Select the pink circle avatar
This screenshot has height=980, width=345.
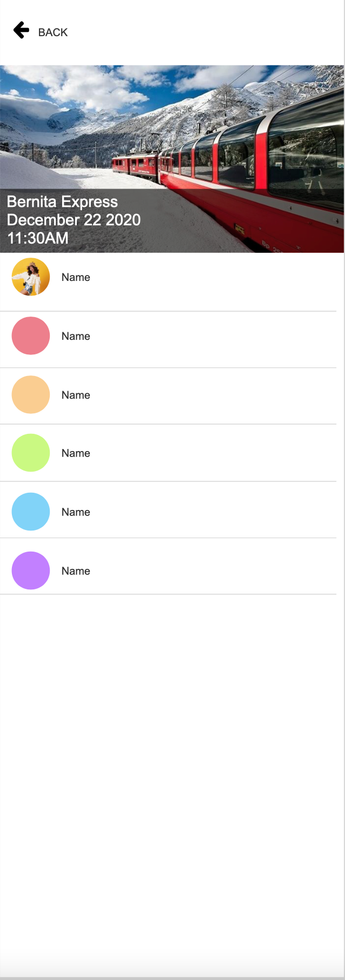(x=31, y=335)
